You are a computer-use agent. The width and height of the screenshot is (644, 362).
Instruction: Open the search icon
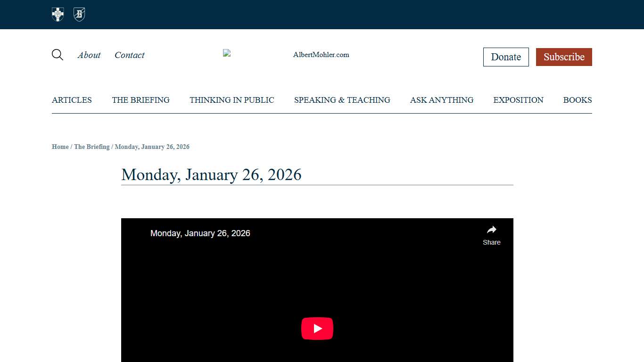coord(57,55)
